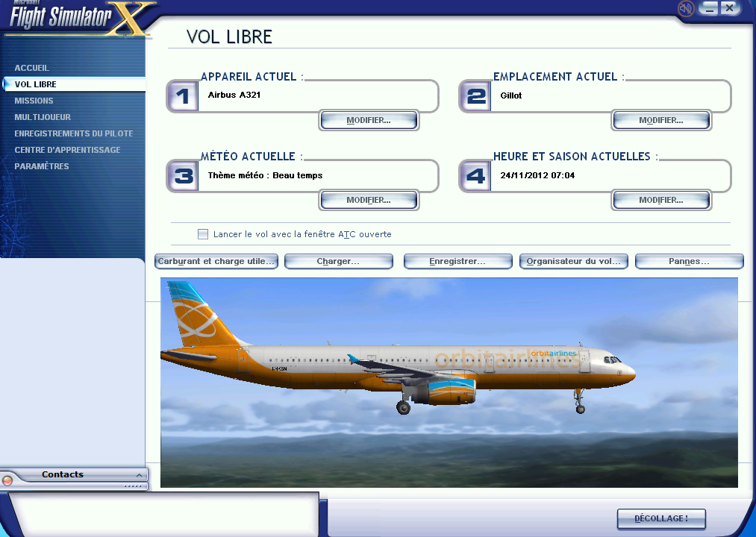Click the Enregistrer button

pos(457,261)
